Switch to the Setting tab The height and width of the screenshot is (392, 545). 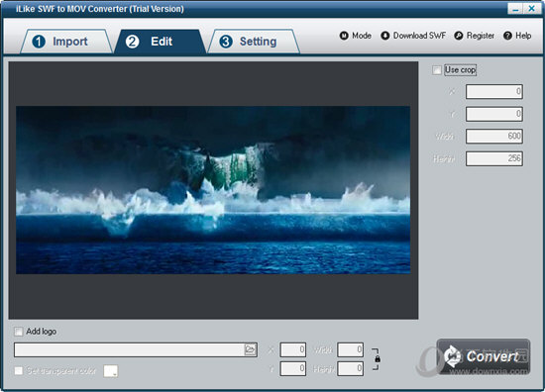coord(254,42)
